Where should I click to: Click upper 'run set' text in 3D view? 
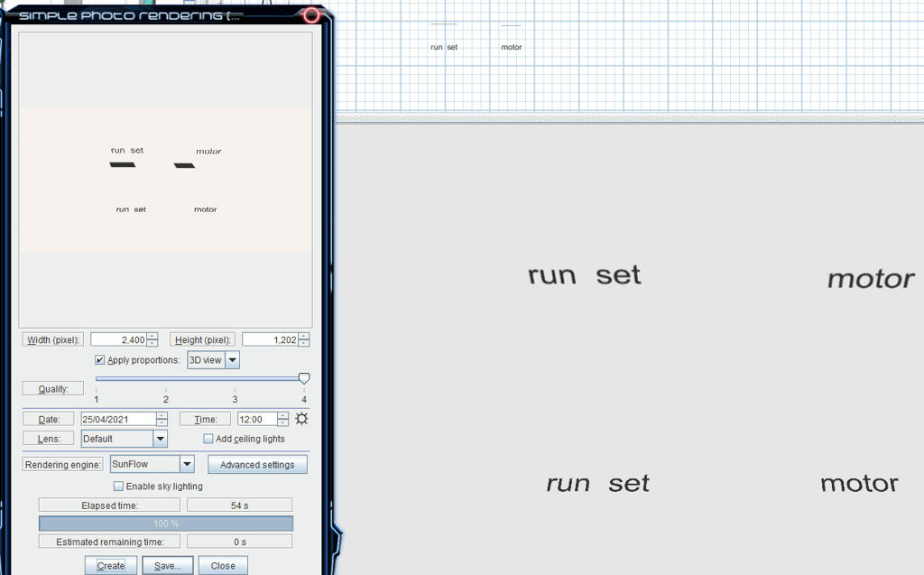click(x=585, y=274)
